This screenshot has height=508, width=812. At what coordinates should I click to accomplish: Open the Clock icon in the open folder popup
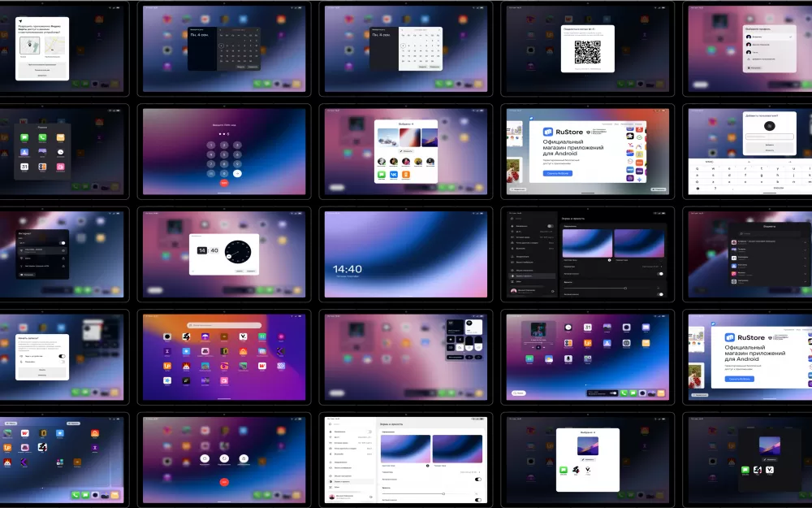tap(61, 153)
